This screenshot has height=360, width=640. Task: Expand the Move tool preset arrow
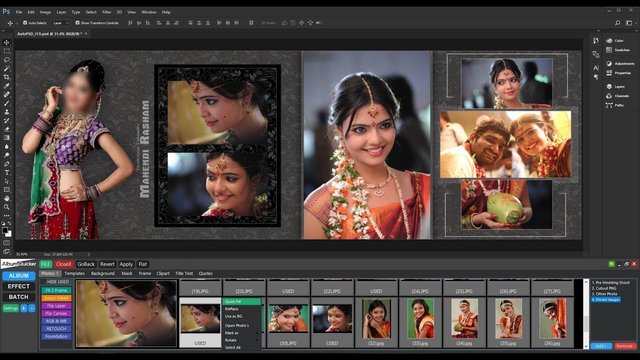coord(16,24)
